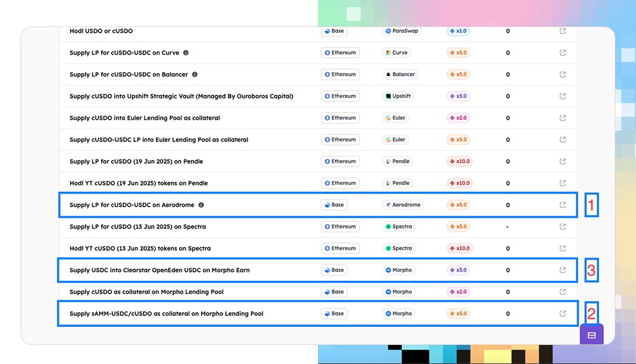Select 'Hodl YT cUSDO (13 Jun 2025)' title

point(140,248)
